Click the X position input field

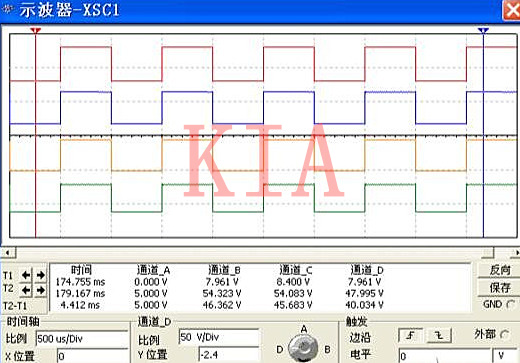click(x=92, y=356)
